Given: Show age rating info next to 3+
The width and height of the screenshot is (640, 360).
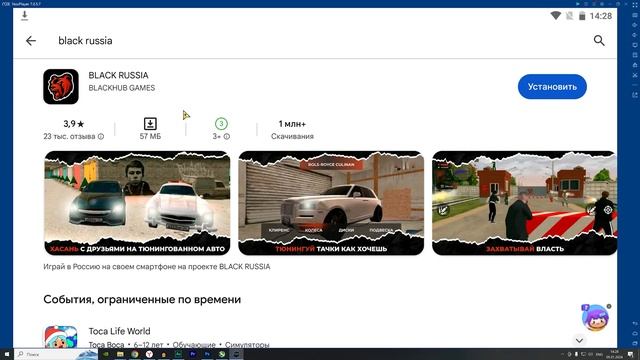Looking at the screenshot, I should coord(227,137).
